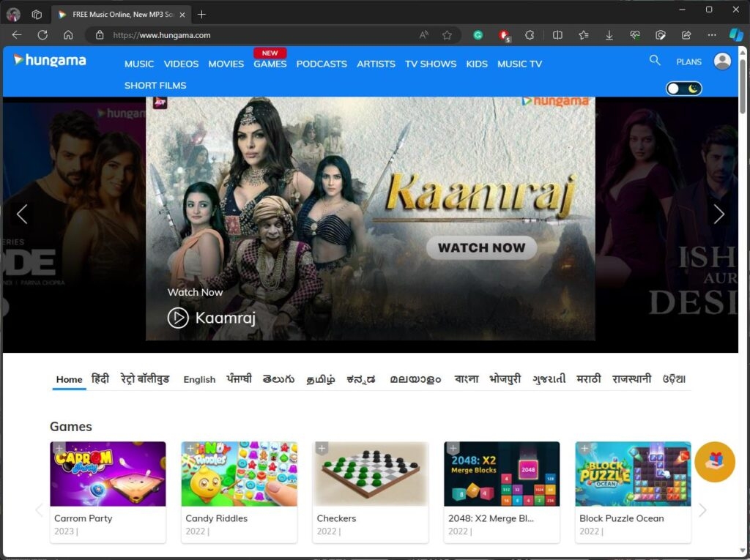Viewport: 750px width, 560px height.
Task: Open Carrom Party game thumbnail
Action: [108, 474]
